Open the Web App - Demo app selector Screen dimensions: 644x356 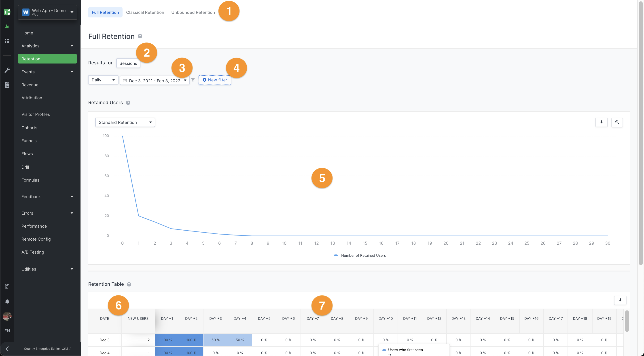pos(47,12)
